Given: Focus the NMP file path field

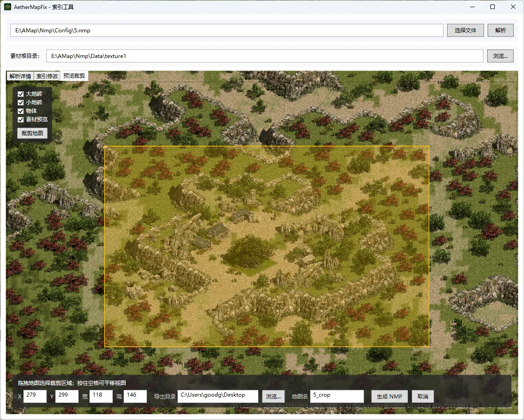Looking at the screenshot, I should pos(227,31).
